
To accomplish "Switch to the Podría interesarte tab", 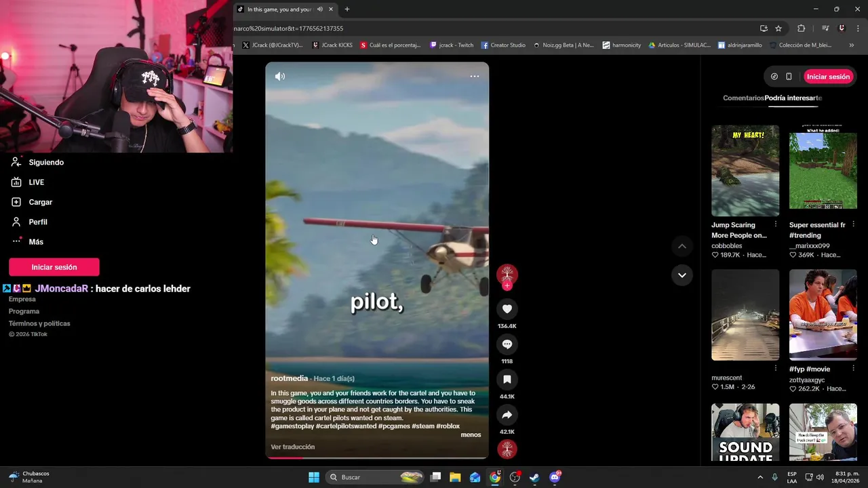I will click(793, 98).
